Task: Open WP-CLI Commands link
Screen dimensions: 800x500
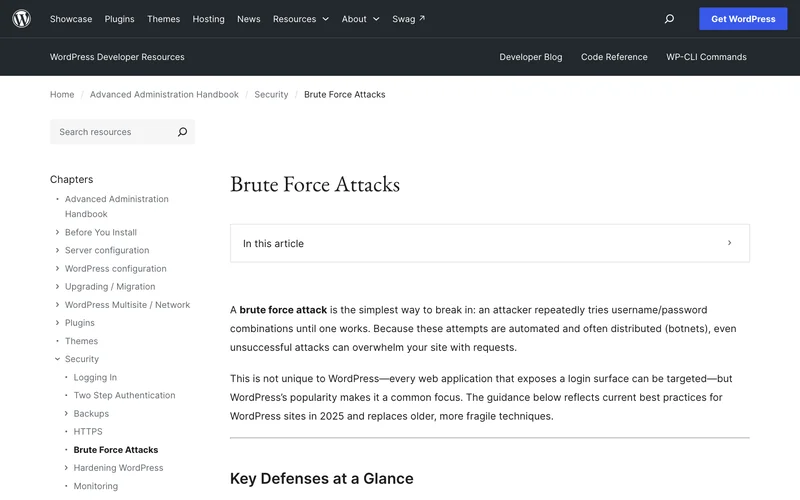Action: [706, 57]
